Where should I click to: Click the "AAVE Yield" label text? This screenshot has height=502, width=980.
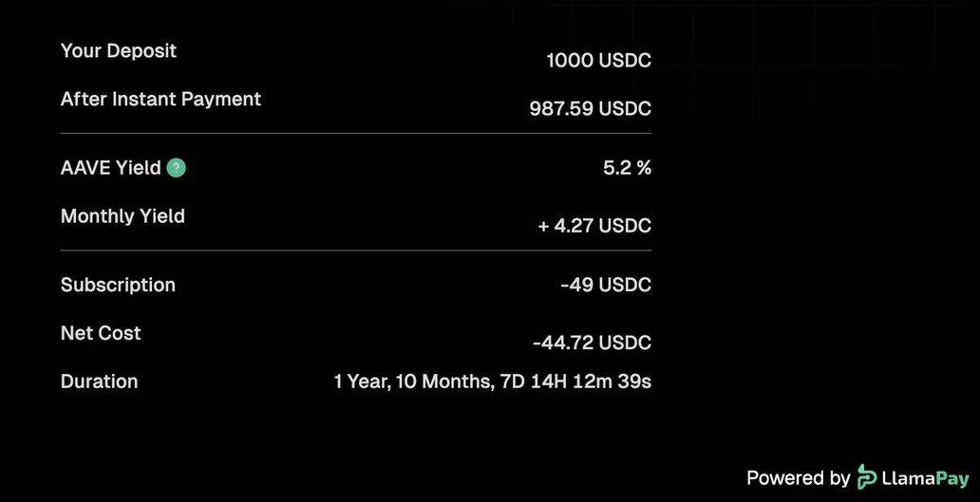click(x=110, y=168)
